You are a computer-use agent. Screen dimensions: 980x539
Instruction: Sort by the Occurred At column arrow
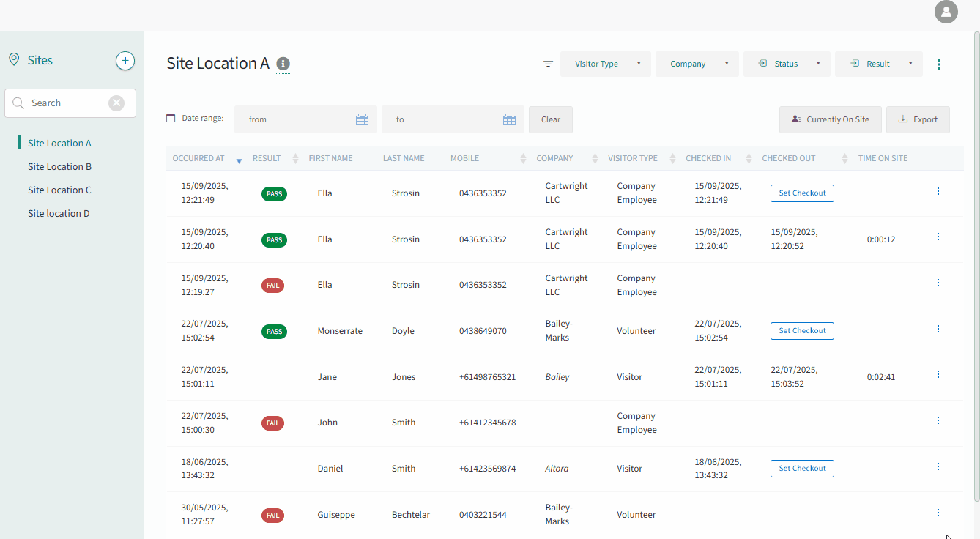point(239,160)
